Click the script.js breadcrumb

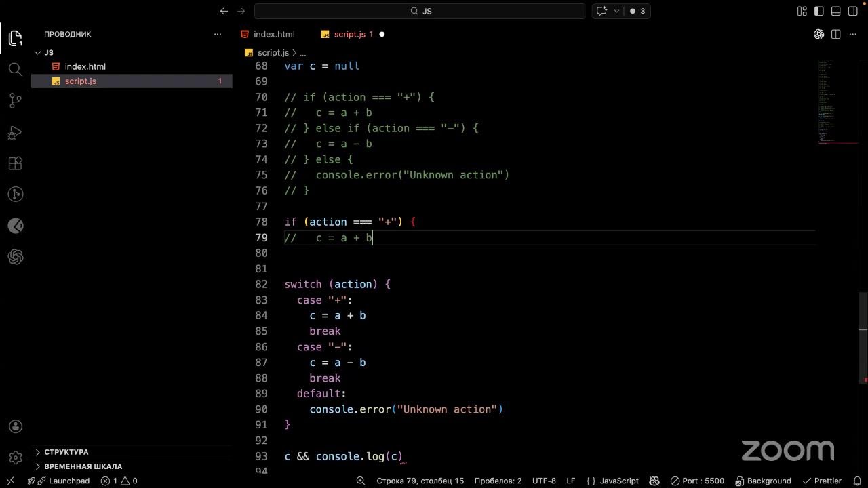[273, 52]
